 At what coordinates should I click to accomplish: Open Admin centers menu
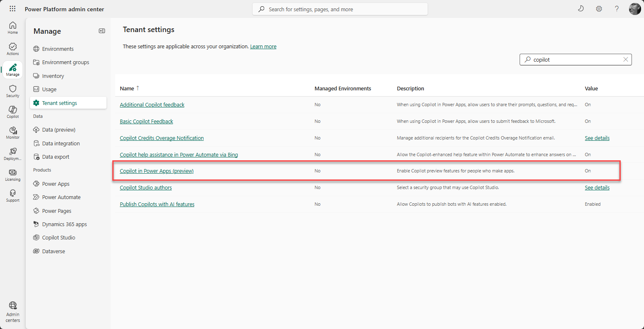[13, 312]
